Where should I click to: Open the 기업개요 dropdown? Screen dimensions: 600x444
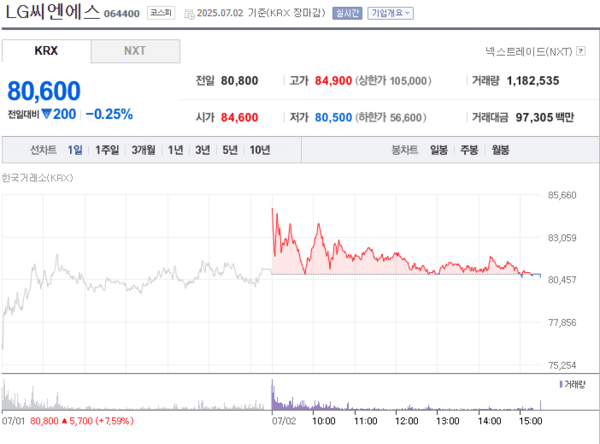[391, 14]
